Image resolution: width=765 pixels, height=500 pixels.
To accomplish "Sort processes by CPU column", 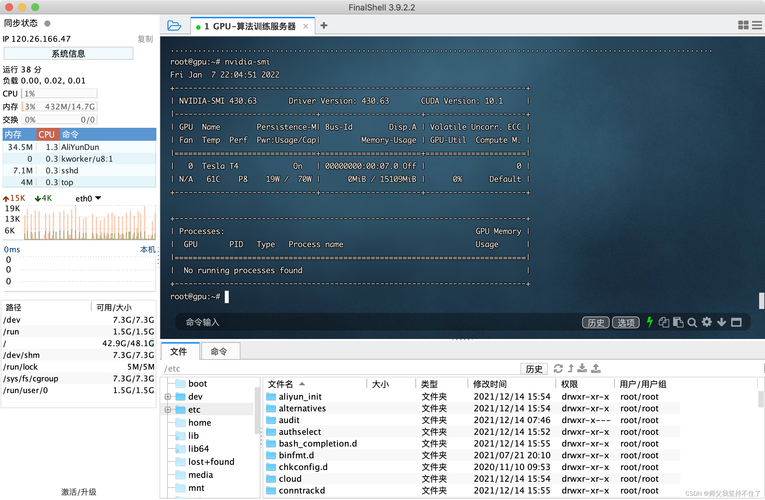I will (x=47, y=134).
